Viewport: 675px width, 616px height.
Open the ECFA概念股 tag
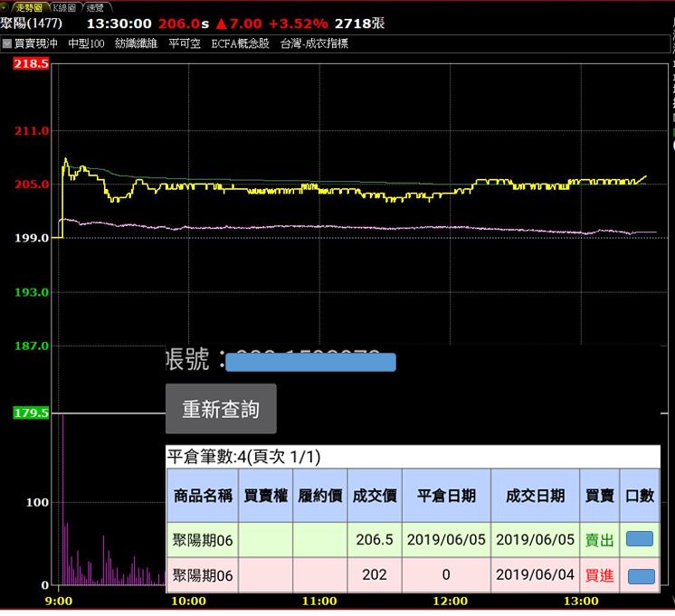pyautogui.click(x=240, y=43)
